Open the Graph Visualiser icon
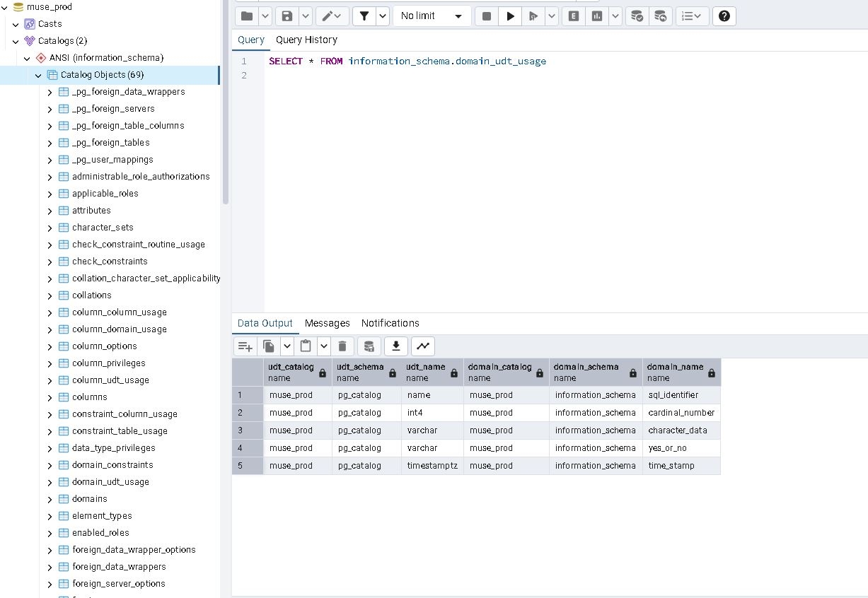Image resolution: width=868 pixels, height=598 pixels. [x=423, y=346]
